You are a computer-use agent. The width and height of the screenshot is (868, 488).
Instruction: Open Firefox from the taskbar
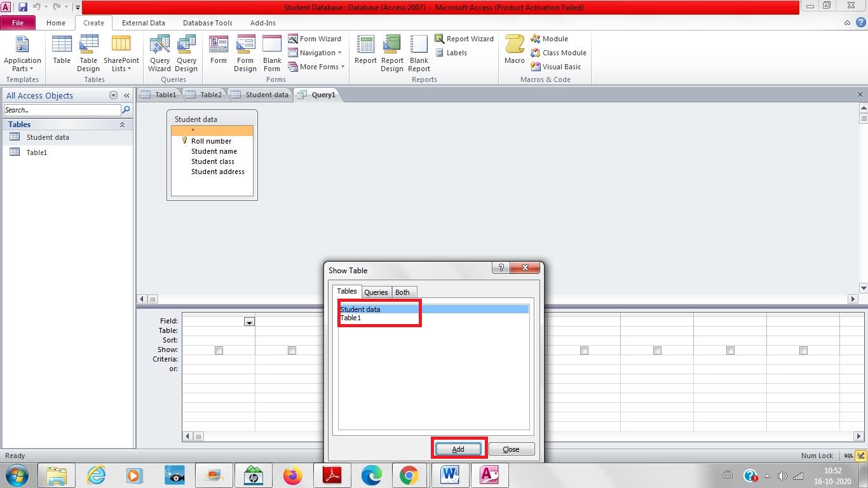[x=293, y=475]
